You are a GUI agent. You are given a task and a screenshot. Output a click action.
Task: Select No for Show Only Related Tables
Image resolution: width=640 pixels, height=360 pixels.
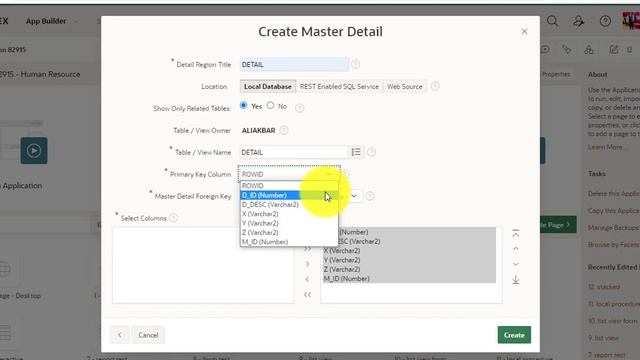270,105
